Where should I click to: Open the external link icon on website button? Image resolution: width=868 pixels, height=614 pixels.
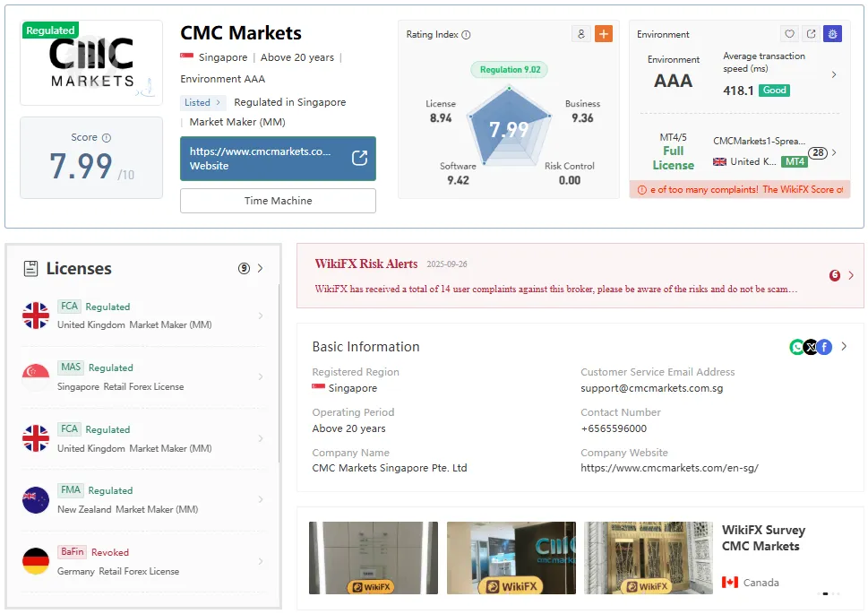click(x=359, y=158)
